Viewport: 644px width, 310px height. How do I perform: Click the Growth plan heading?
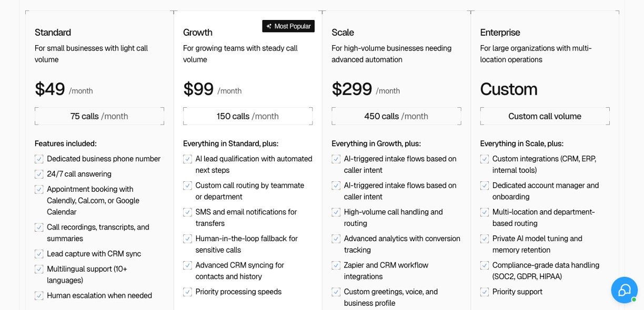coord(198,33)
